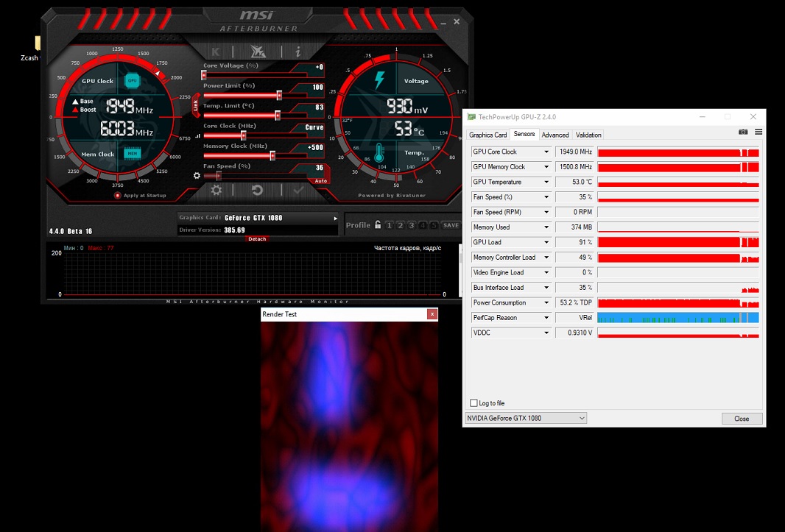785x532 pixels.
Task: Open Power Consumption sensor dropdown
Action: (x=546, y=302)
